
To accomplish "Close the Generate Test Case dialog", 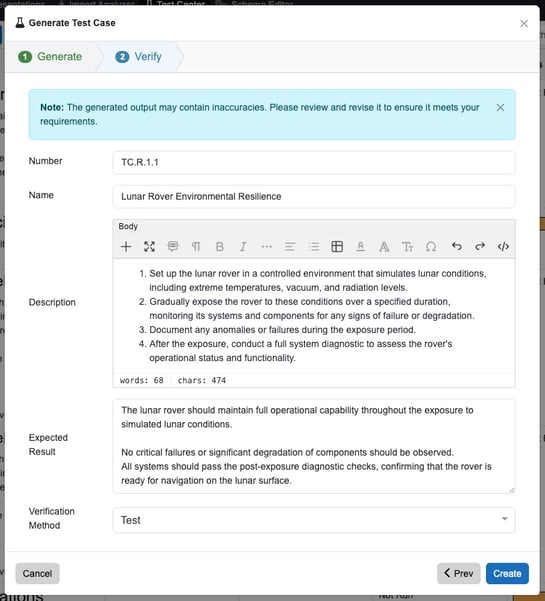I will coord(524,23).
